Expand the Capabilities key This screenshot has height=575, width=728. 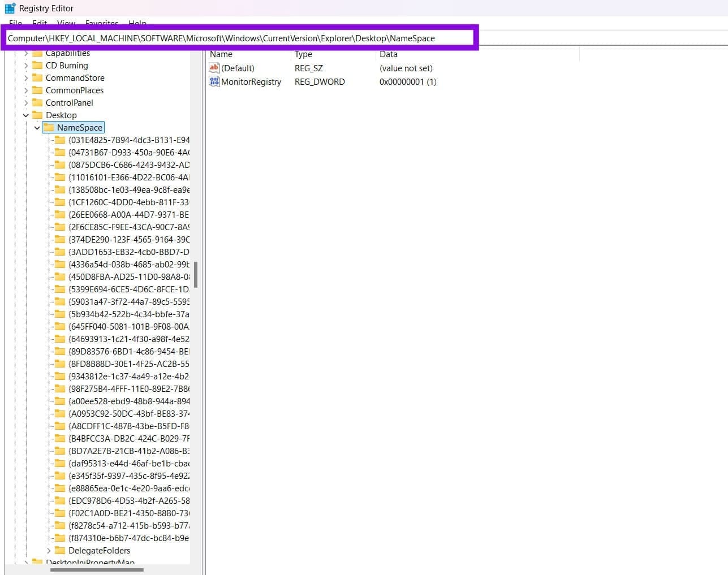(x=26, y=53)
